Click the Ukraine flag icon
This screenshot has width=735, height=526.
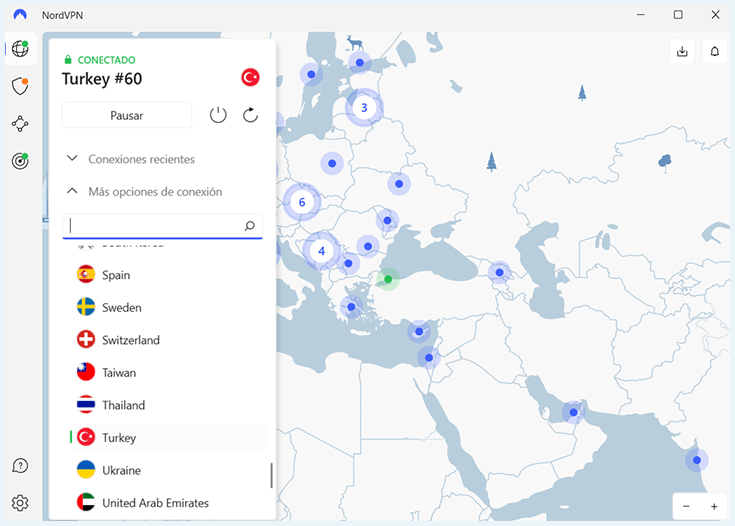(x=86, y=470)
